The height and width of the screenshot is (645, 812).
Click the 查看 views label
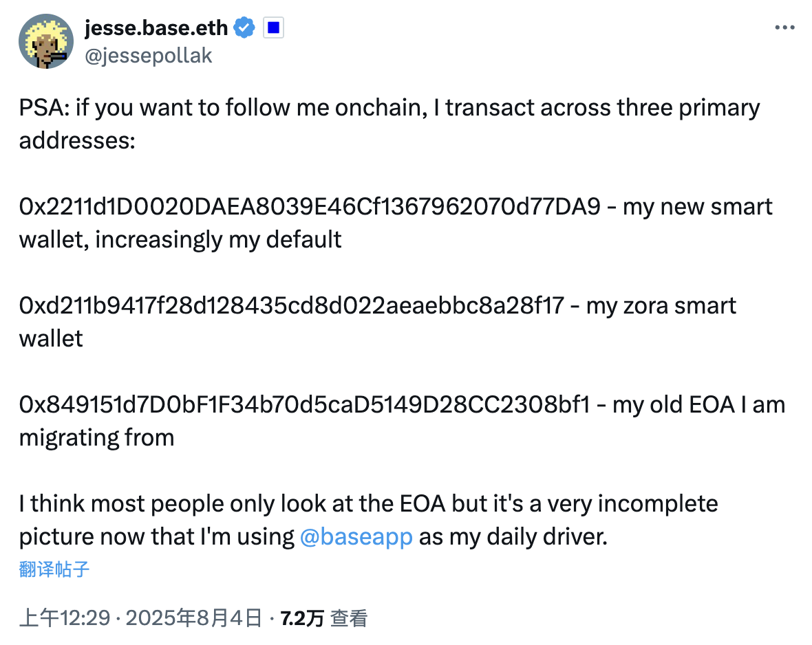click(349, 618)
